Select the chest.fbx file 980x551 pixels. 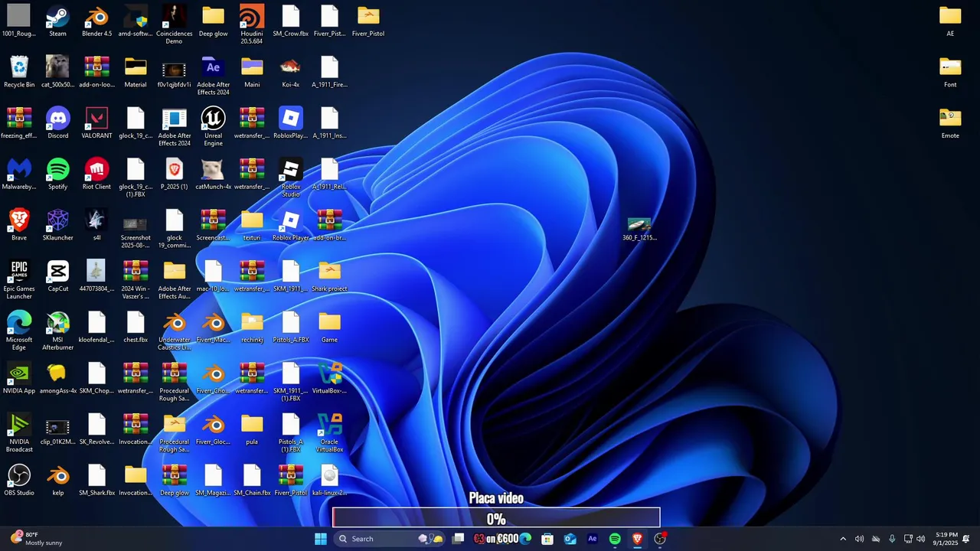pos(136,328)
